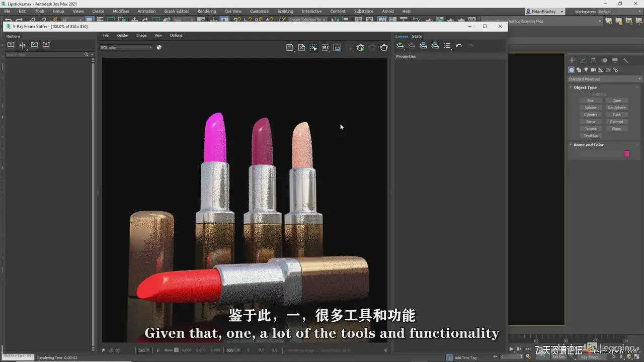The width and height of the screenshot is (644, 362).
Task: Select the Space Warps category button
Action: point(608,70)
